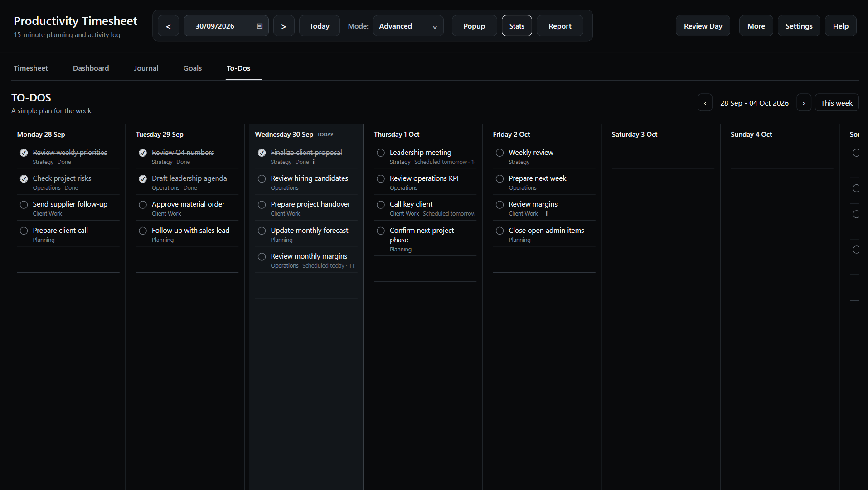Switch to the Timesheet tab

coord(31,68)
